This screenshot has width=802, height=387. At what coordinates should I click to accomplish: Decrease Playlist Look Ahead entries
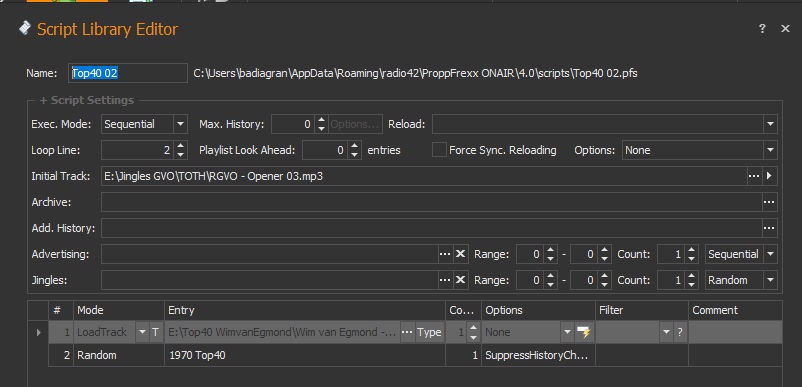pos(355,154)
